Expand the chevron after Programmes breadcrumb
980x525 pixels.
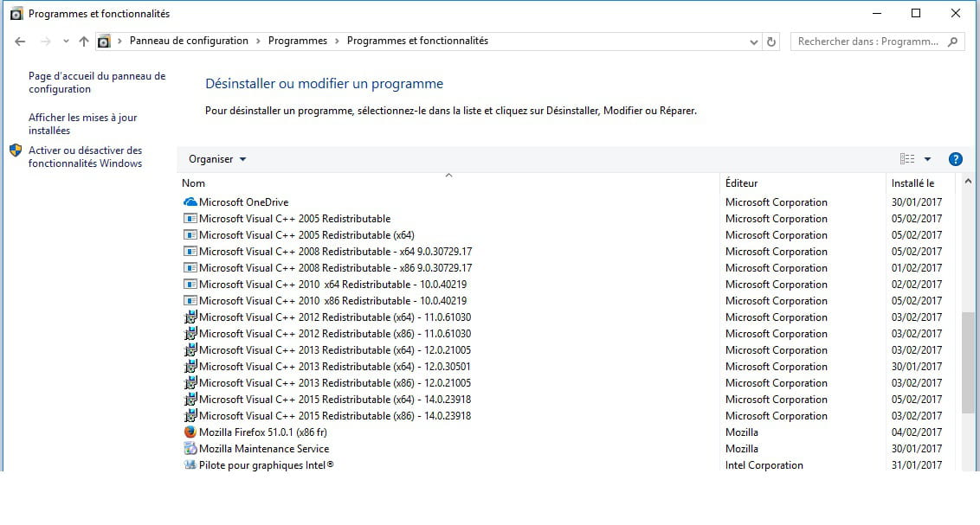(337, 42)
